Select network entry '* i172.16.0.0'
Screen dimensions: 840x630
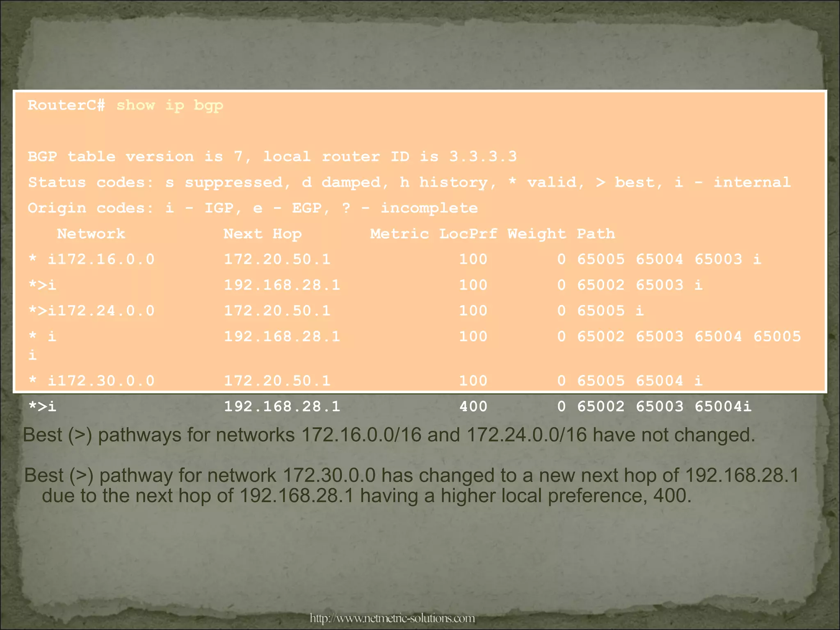[x=91, y=259]
